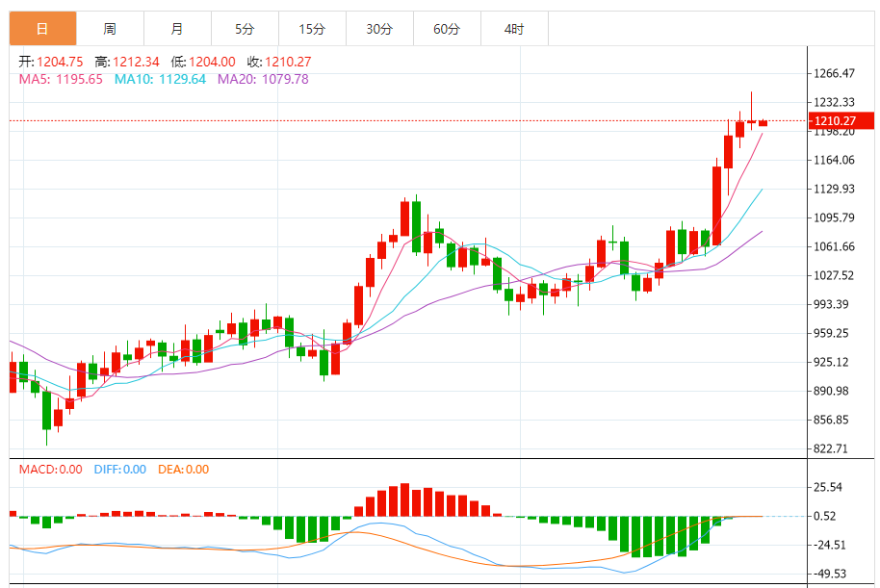Click the 1095.79 price axis label
Image resolution: width=880 pixels, height=588 pixels.
pyautogui.click(x=835, y=217)
